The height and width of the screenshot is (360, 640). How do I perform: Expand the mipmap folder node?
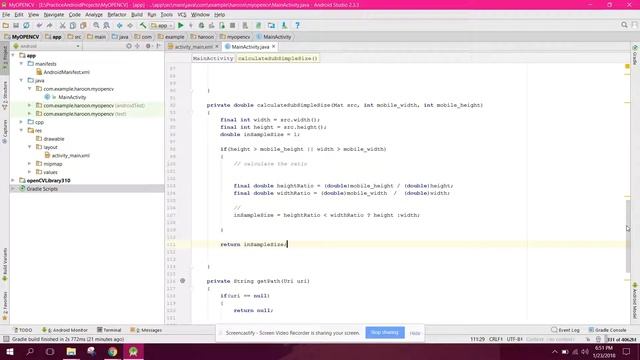point(30,164)
